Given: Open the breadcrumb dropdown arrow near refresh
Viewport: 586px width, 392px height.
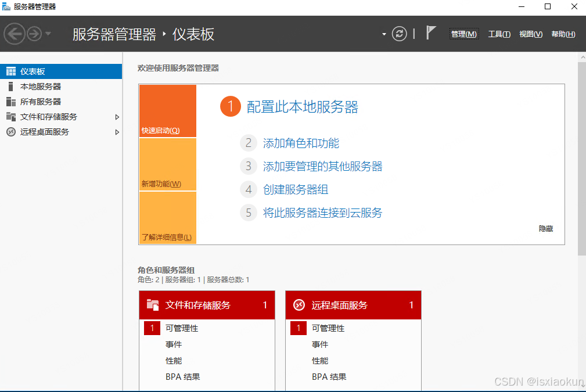Looking at the screenshot, I should pos(383,34).
